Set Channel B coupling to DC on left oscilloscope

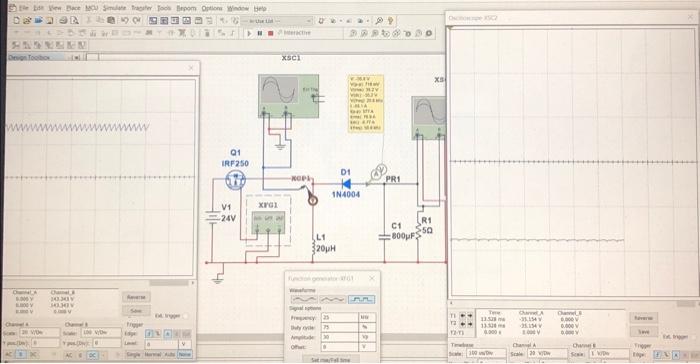[x=92, y=355]
